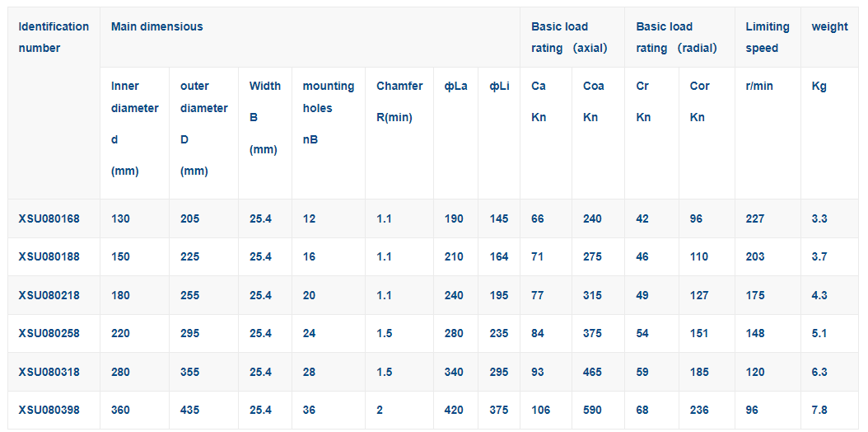Click the XSU080398 identification number
The height and width of the screenshot is (432, 868).
[x=49, y=410]
